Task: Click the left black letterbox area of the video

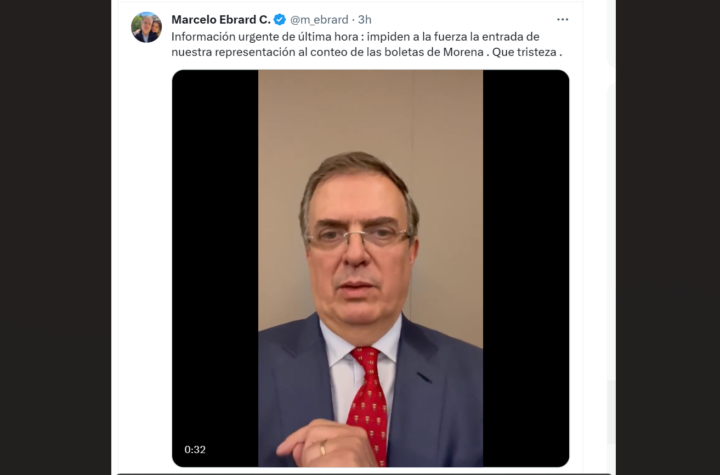Action: (215, 268)
